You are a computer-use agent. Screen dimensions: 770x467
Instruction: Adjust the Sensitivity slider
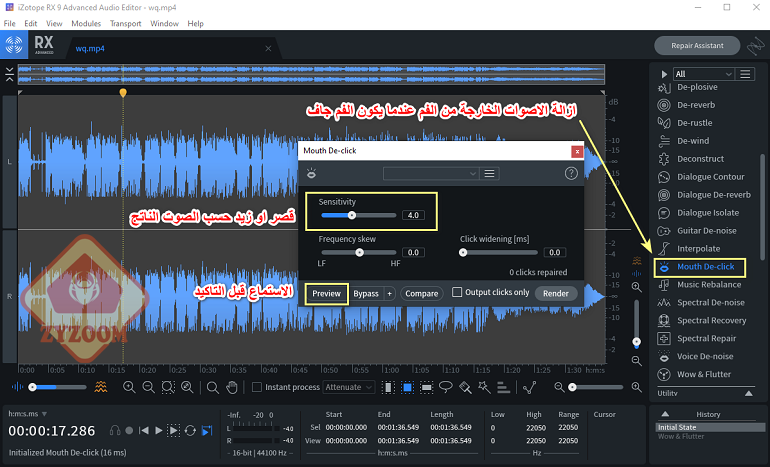coord(358,215)
